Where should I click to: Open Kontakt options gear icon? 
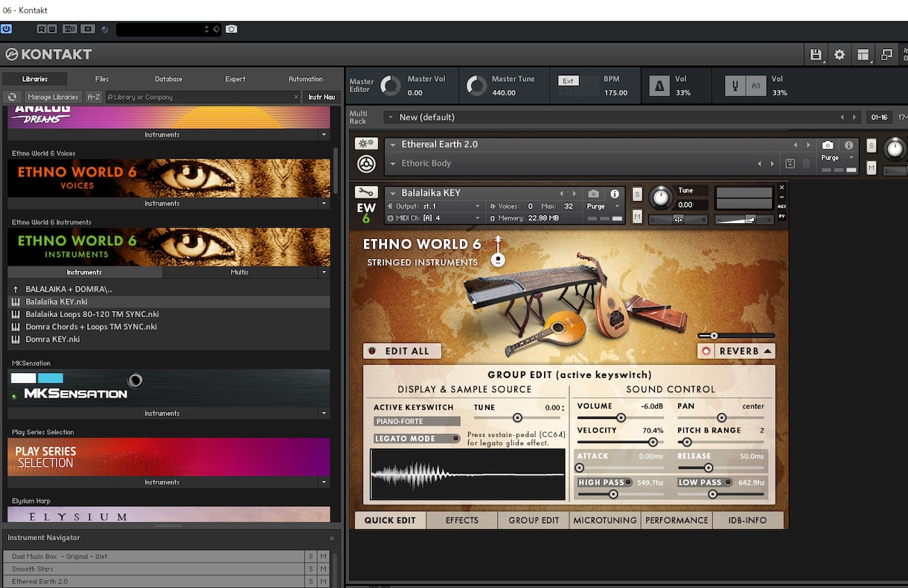coord(840,54)
